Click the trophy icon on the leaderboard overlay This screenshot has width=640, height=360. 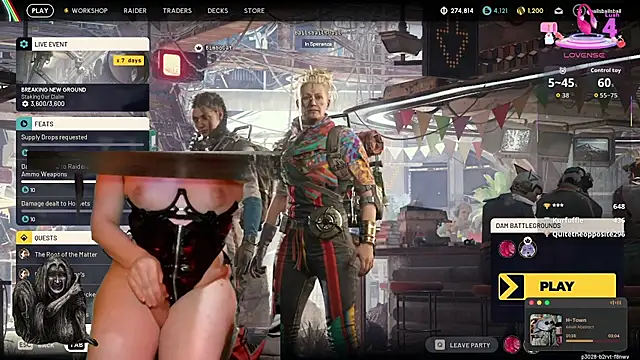pyautogui.click(x=547, y=206)
